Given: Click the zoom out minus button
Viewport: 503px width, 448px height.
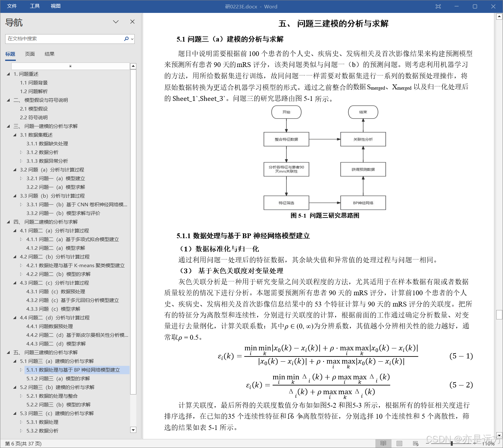Looking at the screenshot, I should 428,444.
